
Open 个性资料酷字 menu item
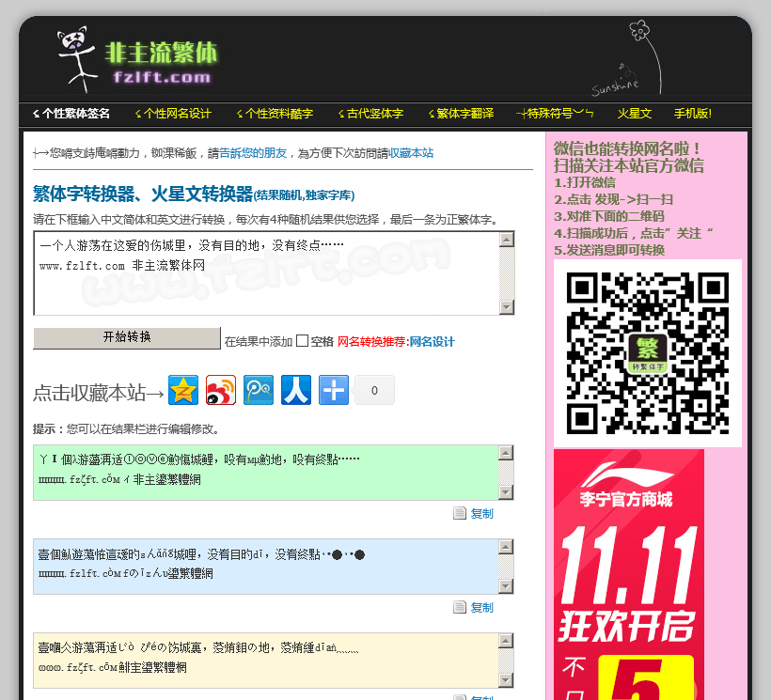coord(275,114)
